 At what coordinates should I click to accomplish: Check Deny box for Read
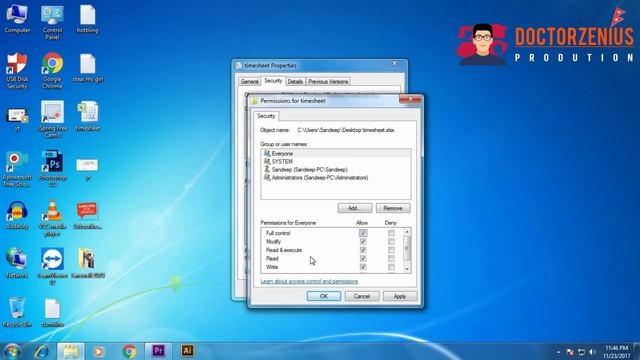pos(391,259)
